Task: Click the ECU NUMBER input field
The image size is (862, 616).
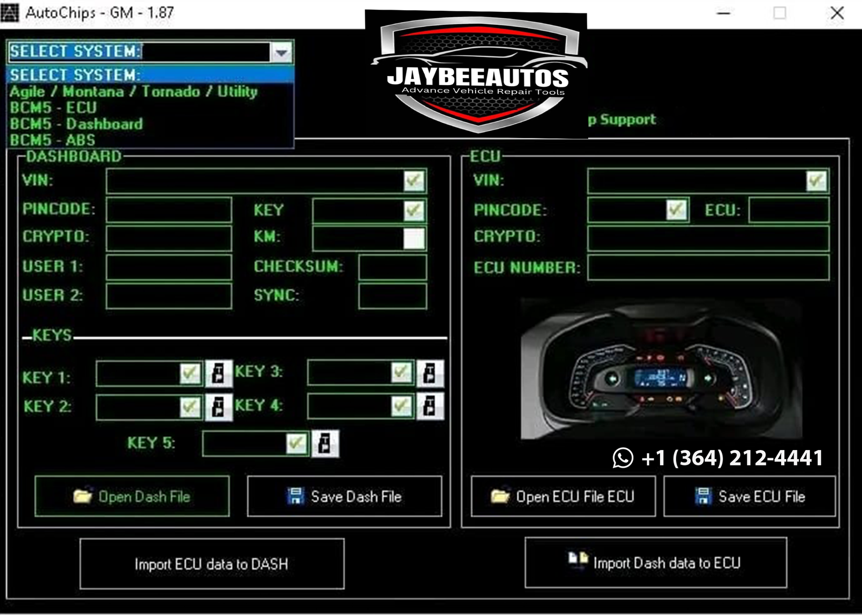Action: point(707,267)
